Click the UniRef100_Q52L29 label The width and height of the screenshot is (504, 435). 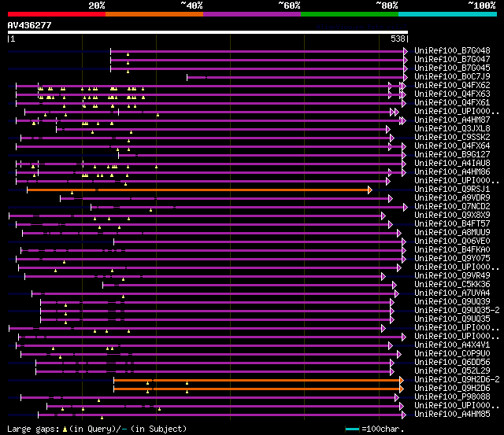coord(452,371)
